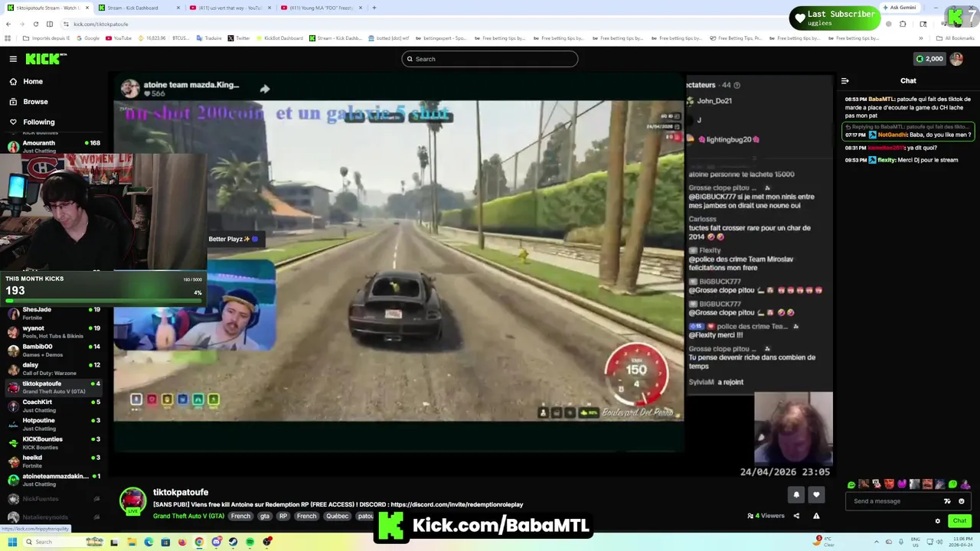980x551 pixels.
Task: Open the emoji picker smiley icon
Action: (962, 501)
